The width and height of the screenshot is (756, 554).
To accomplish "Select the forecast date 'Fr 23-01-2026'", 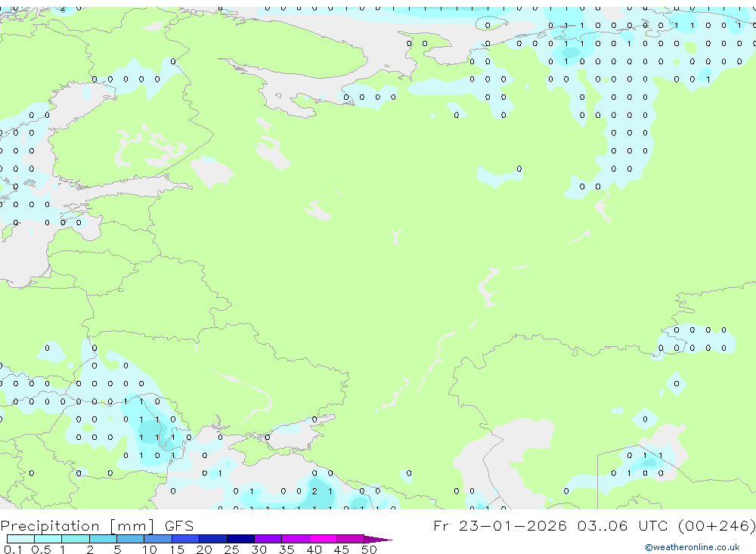I will click(x=500, y=525).
